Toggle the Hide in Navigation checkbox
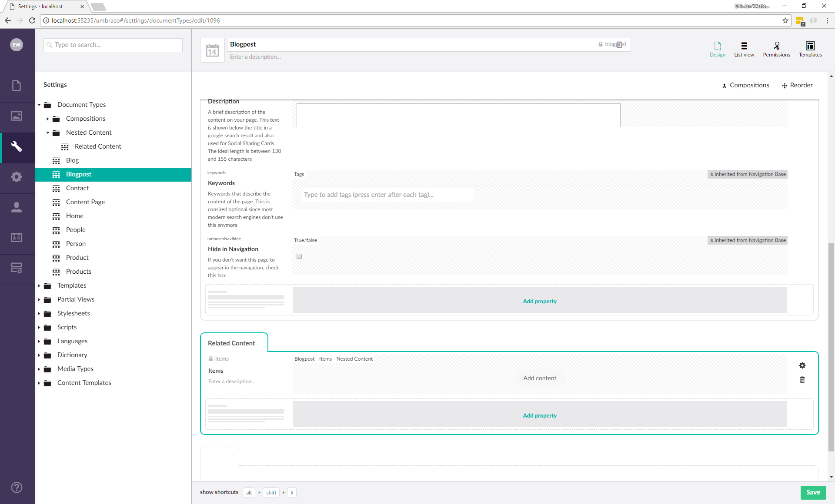The height and width of the screenshot is (504, 835). tap(299, 256)
